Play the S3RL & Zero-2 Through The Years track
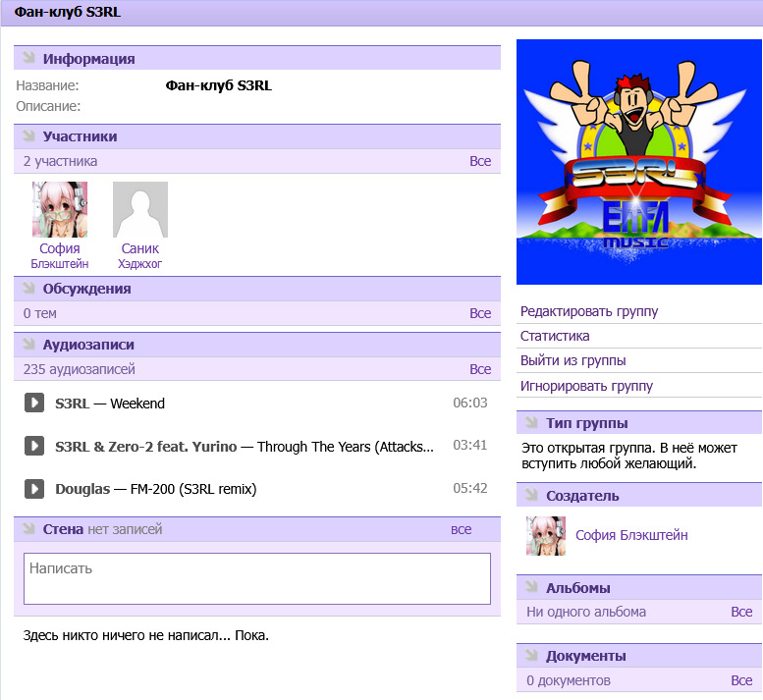 click(34, 446)
